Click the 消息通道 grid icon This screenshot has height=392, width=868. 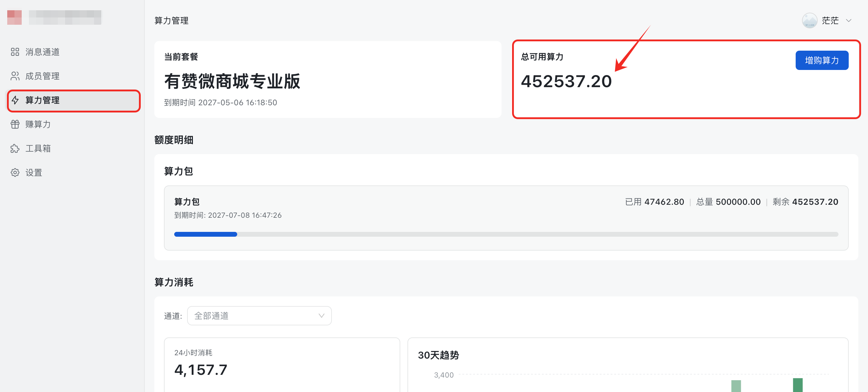[x=15, y=52]
